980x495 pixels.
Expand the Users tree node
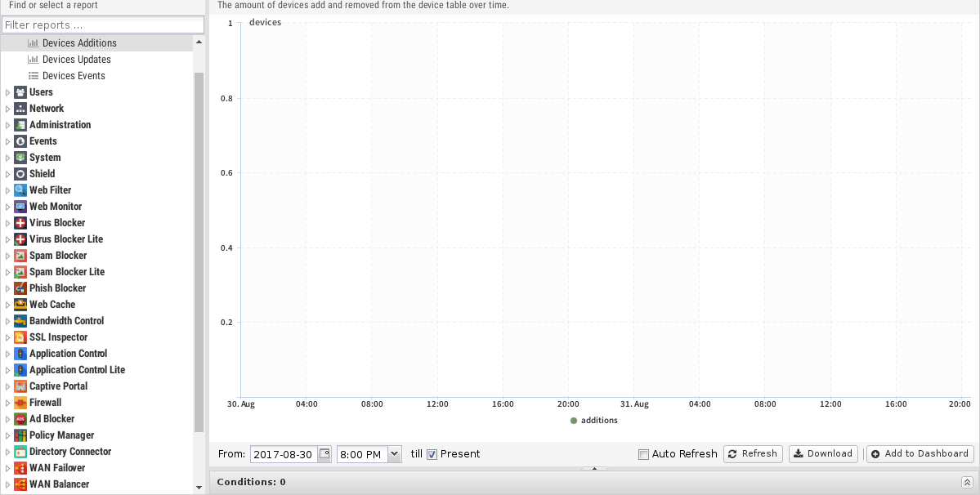click(x=8, y=92)
